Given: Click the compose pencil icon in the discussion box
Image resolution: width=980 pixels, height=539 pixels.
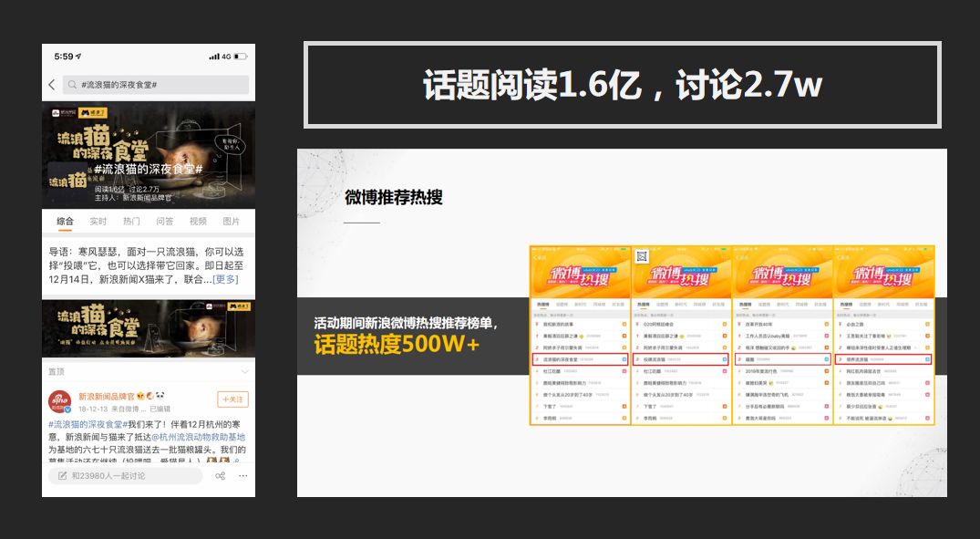Looking at the screenshot, I should pyautogui.click(x=62, y=476).
